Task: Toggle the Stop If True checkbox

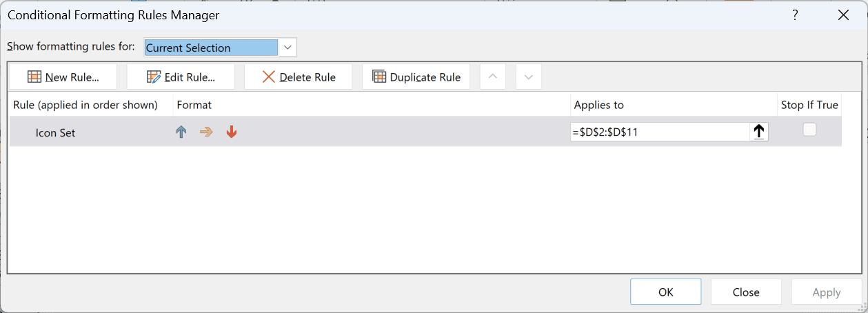Action: pos(809,130)
